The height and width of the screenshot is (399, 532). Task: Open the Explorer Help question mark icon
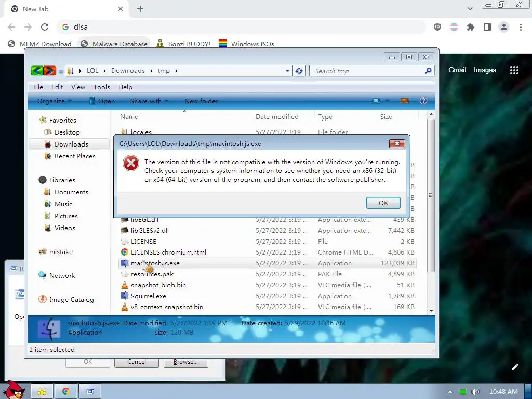tap(423, 101)
